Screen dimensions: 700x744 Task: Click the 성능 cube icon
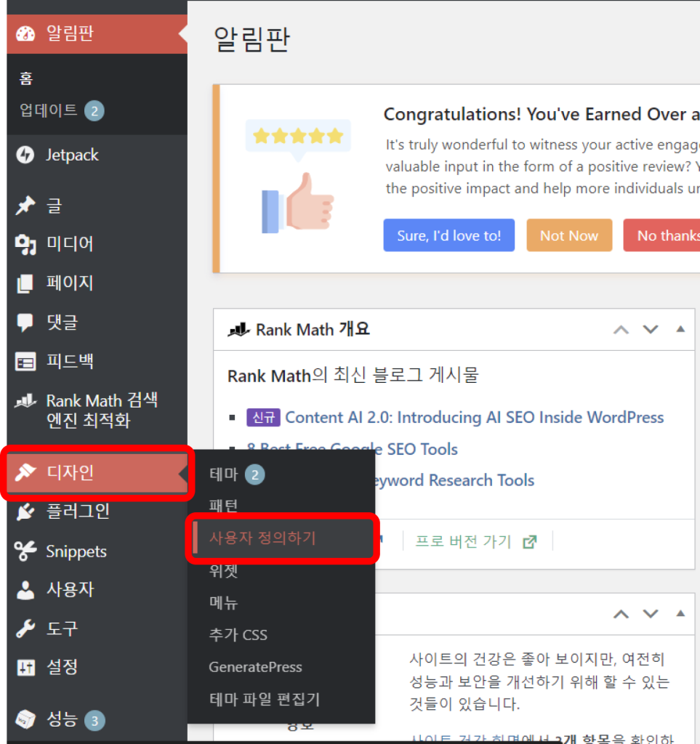(25, 719)
